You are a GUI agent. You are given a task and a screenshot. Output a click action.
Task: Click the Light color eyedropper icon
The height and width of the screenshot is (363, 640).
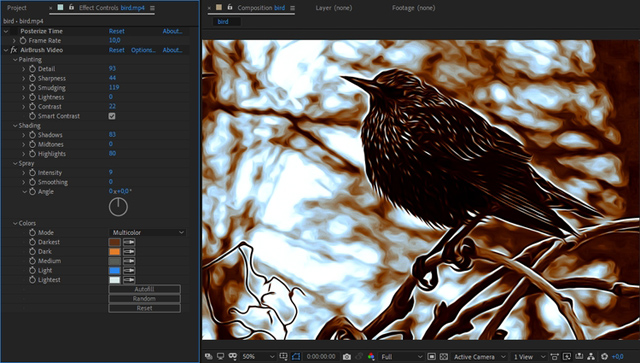pos(129,270)
